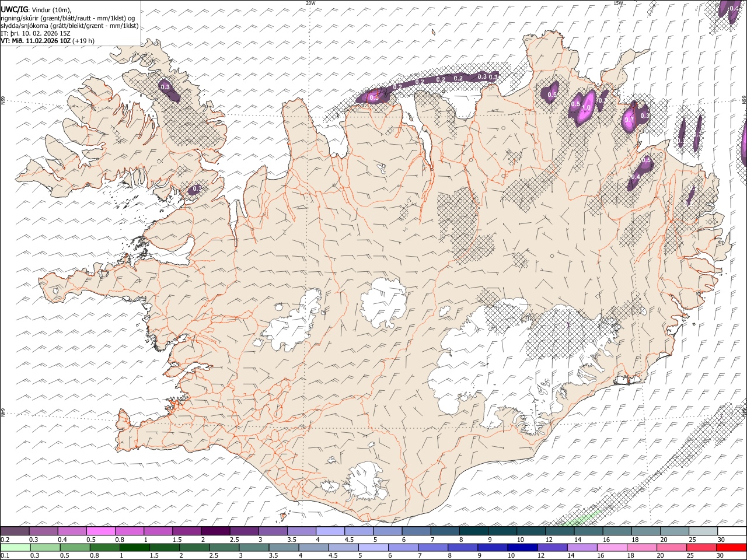747x560 pixels.
Task: Click the light pink 16 swatch in lower legend
Action: pyautogui.click(x=611, y=547)
